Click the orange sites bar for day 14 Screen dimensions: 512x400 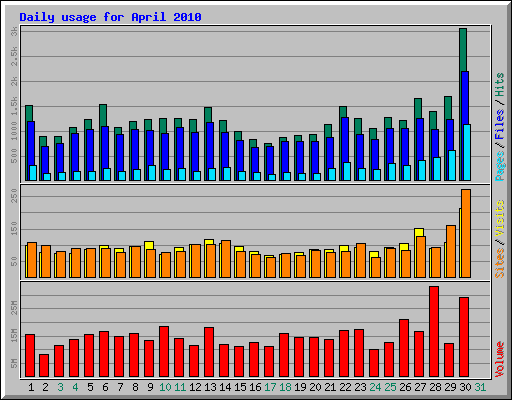(x=226, y=259)
